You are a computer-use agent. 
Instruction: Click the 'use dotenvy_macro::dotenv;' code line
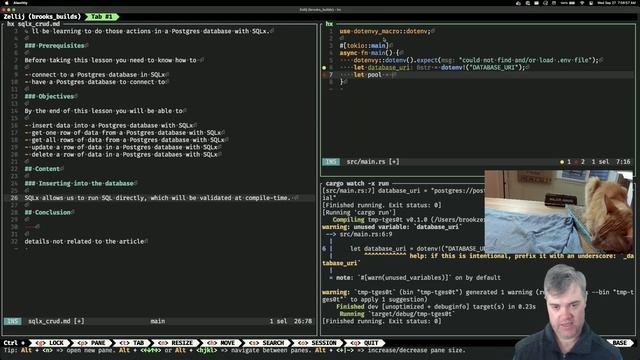[385, 31]
